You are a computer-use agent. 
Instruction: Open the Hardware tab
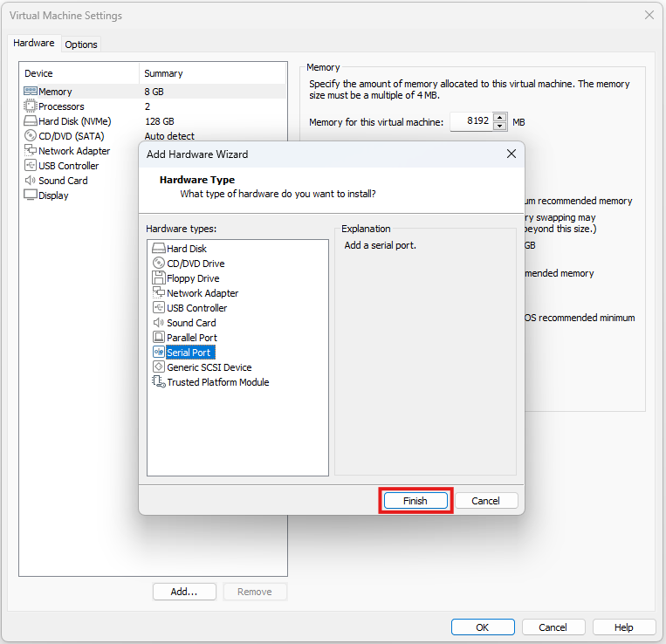34,44
